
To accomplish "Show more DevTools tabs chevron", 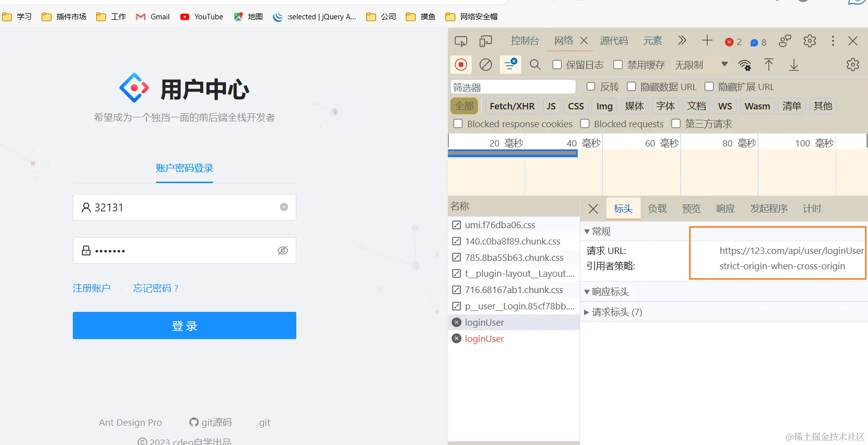I will click(682, 41).
